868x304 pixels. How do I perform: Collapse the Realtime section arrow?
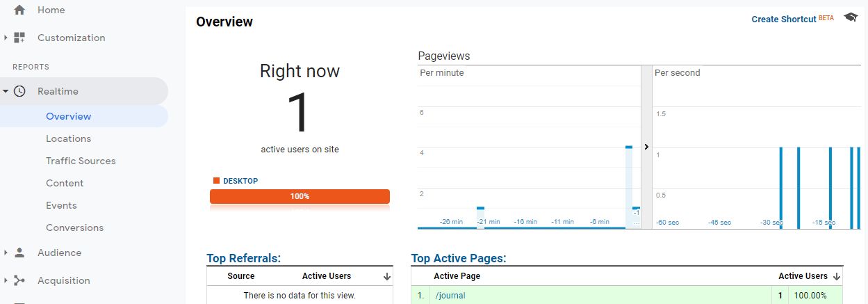coord(6,91)
